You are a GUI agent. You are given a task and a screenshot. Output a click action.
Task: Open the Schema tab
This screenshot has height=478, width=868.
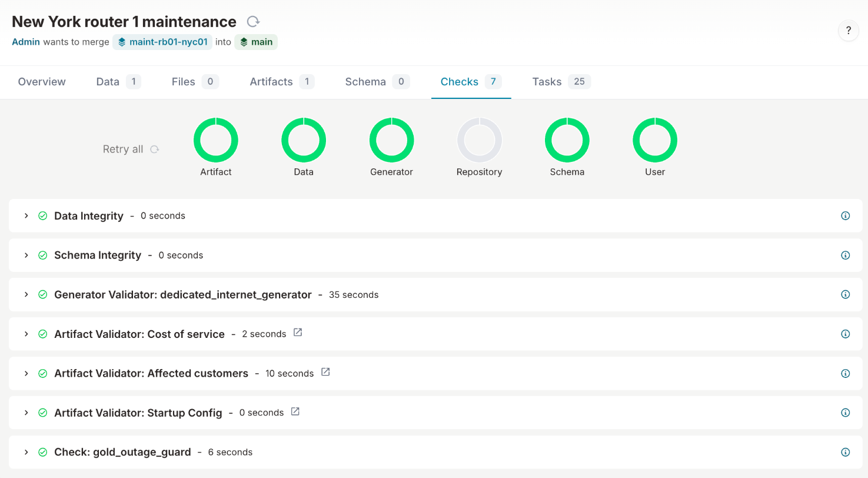[x=377, y=82]
